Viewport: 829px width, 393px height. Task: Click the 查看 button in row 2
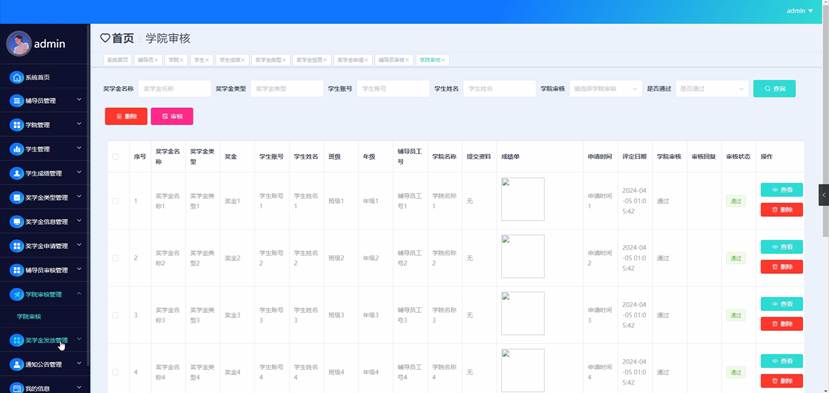click(x=781, y=247)
